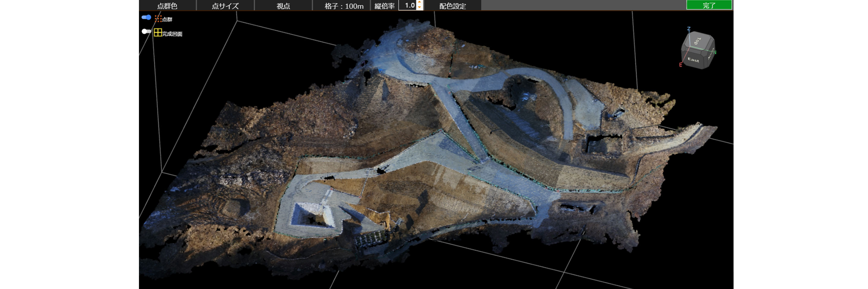The height and width of the screenshot is (289, 868).
Task: Click the 格子：100m grid setting
Action: [344, 6]
